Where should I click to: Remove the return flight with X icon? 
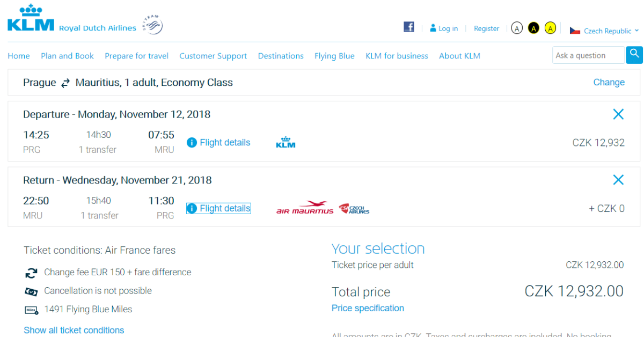coord(618,180)
